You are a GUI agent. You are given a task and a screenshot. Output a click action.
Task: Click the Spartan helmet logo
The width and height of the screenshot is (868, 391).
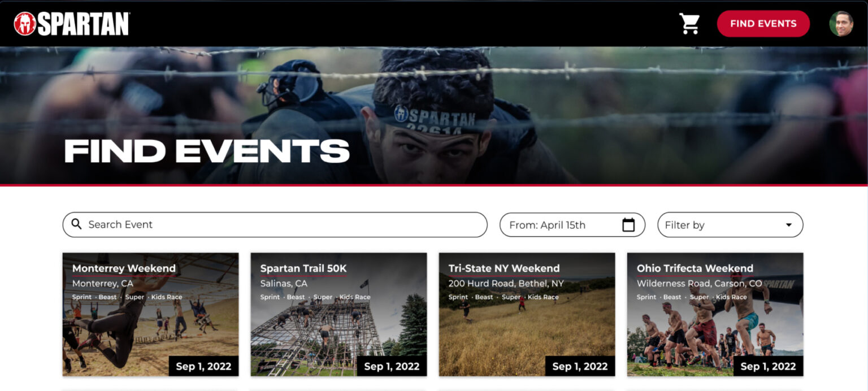pos(25,24)
